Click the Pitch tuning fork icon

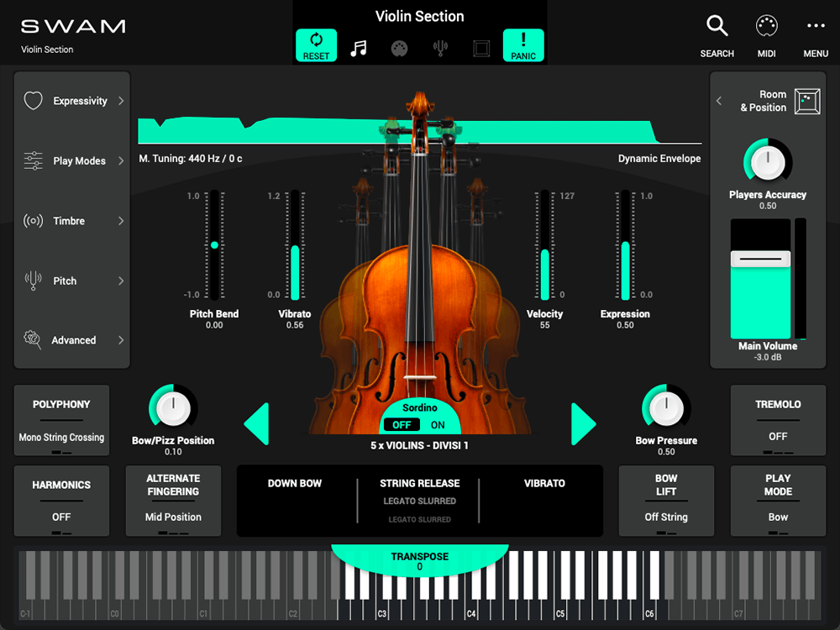click(34, 281)
